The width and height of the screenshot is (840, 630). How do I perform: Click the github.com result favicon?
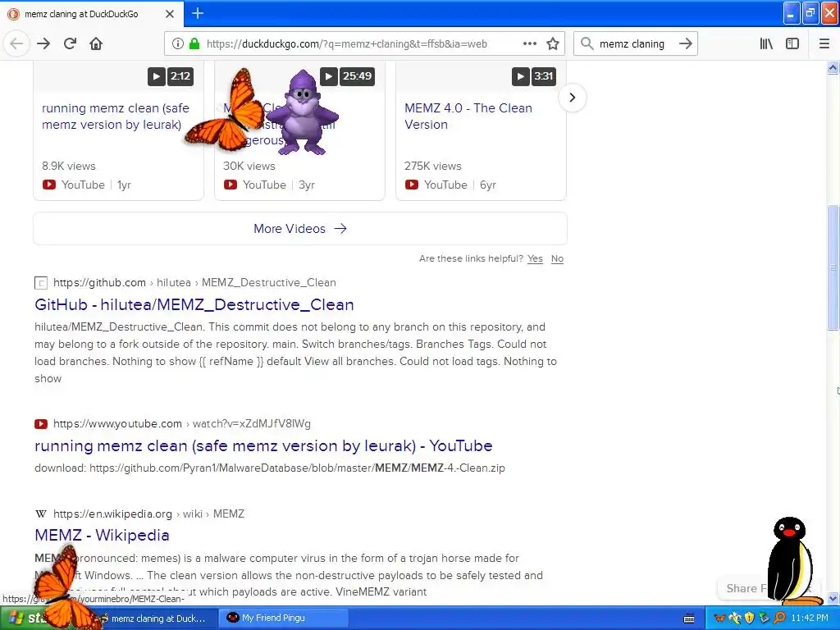[41, 283]
